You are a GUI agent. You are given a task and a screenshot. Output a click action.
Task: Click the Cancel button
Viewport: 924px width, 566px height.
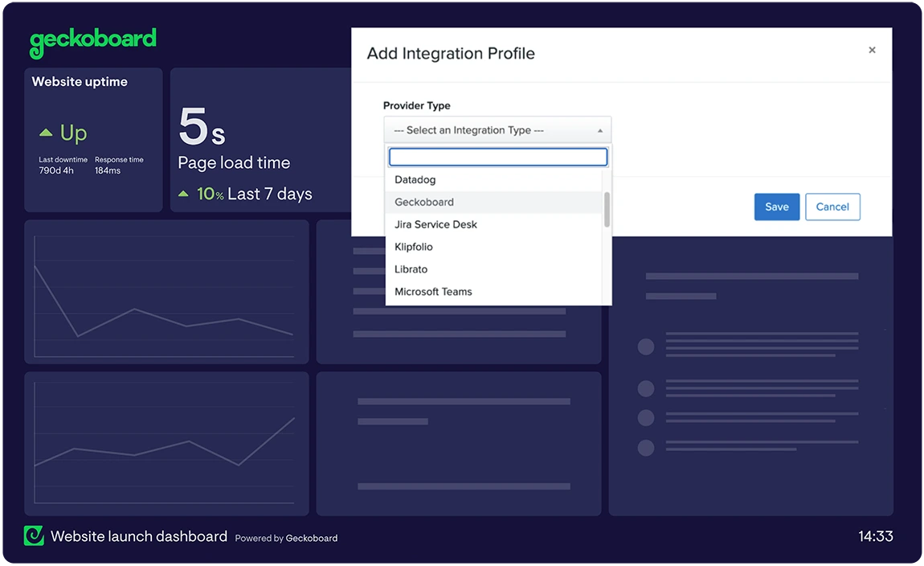click(x=832, y=207)
